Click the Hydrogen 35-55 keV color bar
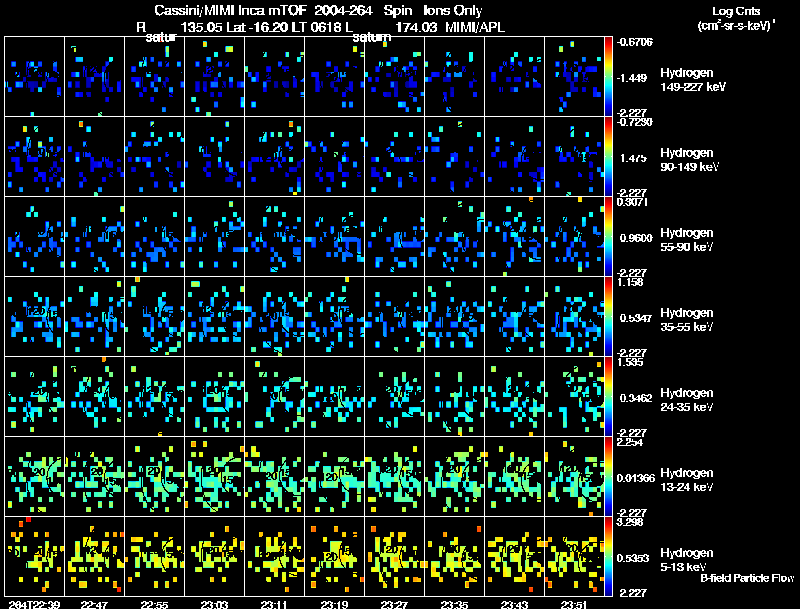 tap(609, 316)
